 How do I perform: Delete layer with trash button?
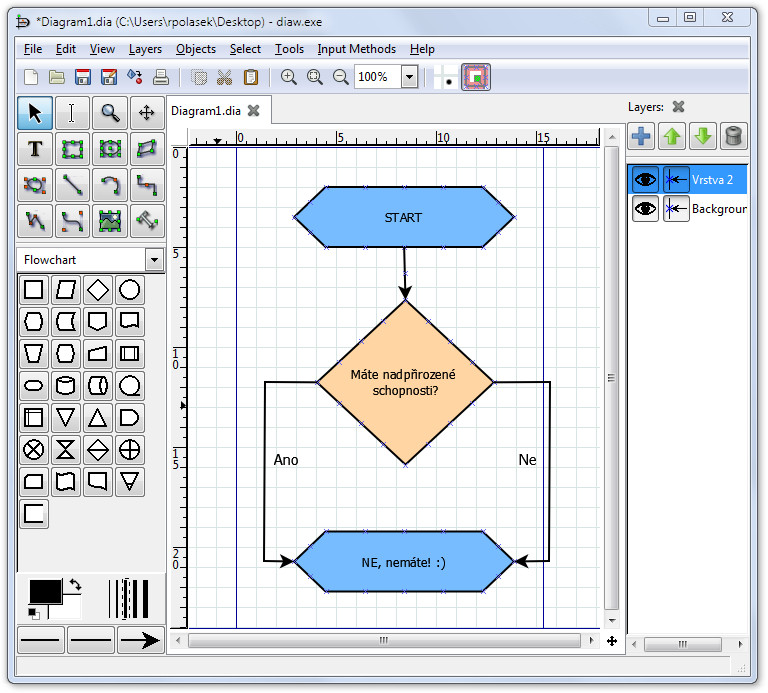[734, 136]
